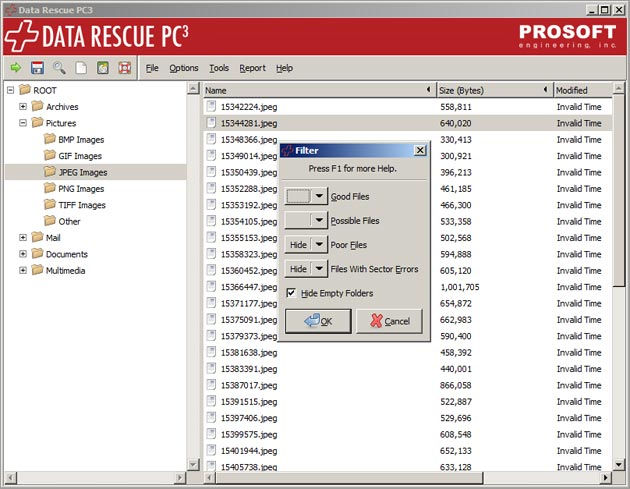
Task: Open the Report menu
Action: point(252,68)
